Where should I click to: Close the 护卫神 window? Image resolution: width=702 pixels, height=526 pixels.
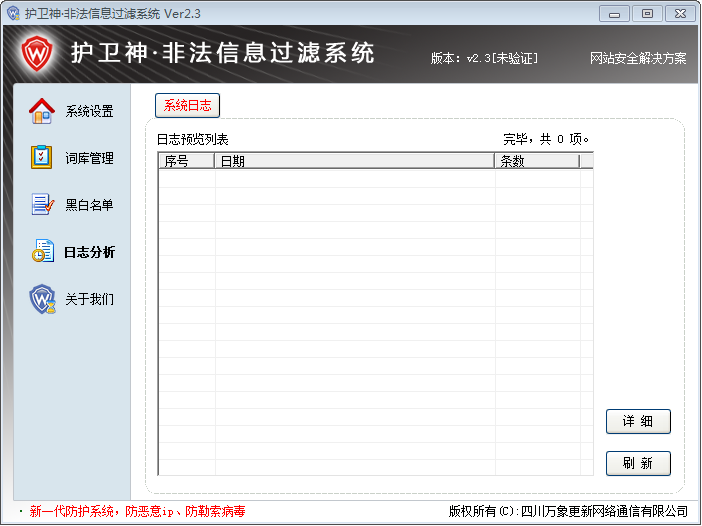[x=680, y=14]
